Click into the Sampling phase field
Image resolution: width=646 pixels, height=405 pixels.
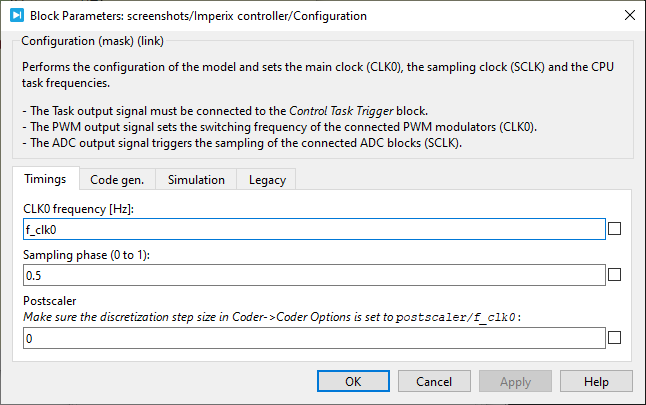313,275
